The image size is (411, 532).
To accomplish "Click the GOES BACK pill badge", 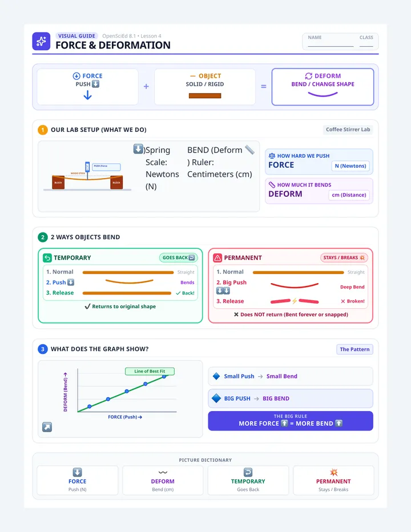I will (x=179, y=258).
